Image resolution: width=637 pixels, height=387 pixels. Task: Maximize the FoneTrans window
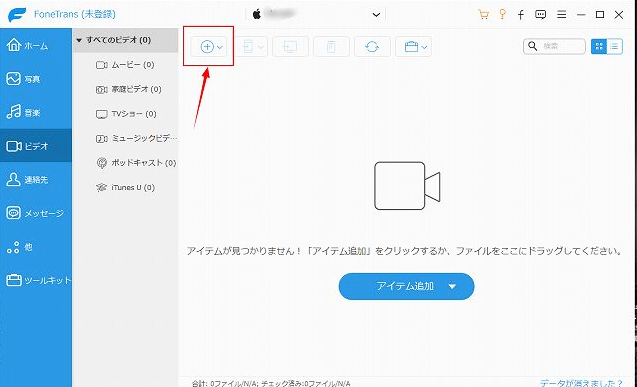(x=600, y=15)
